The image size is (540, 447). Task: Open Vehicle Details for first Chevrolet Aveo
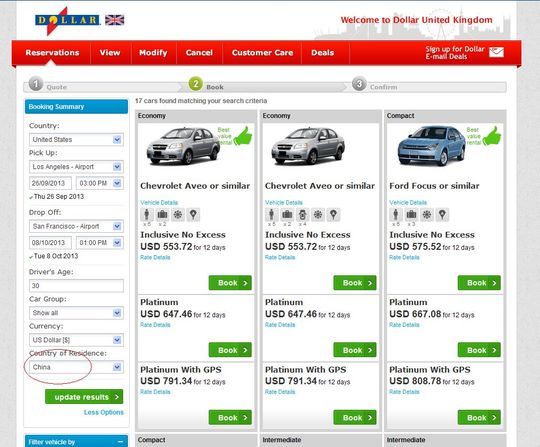[x=159, y=202]
